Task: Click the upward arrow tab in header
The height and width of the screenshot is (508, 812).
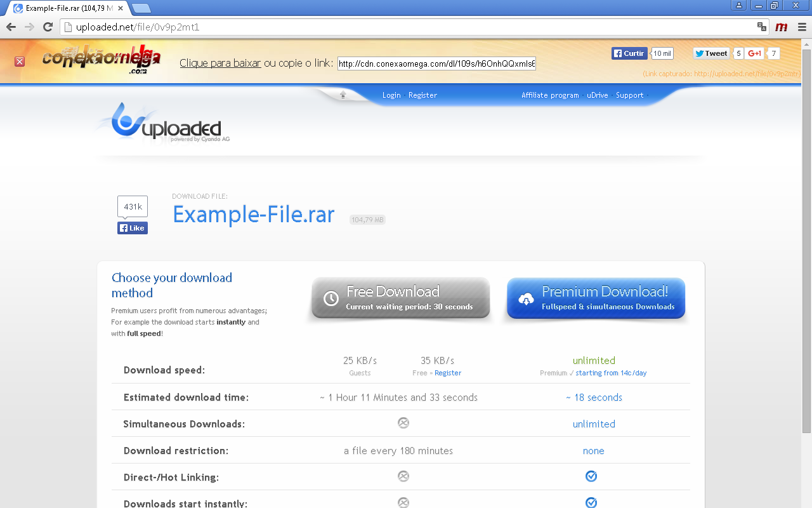Action: click(343, 95)
